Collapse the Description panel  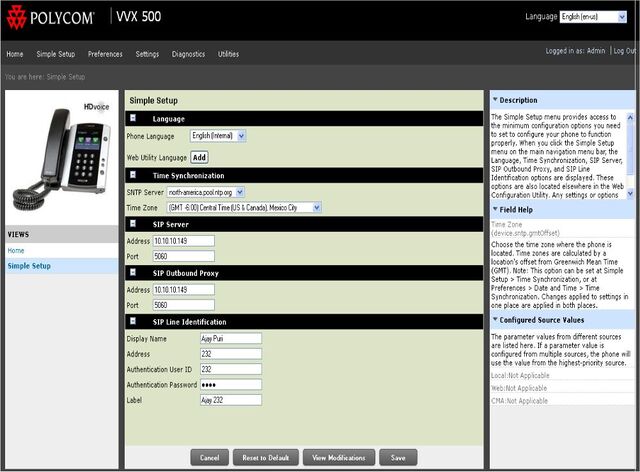click(493, 100)
